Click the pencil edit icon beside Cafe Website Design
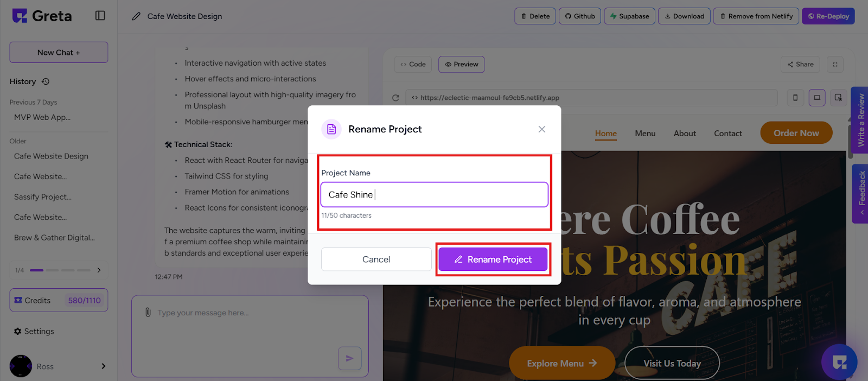Viewport: 868px width, 381px height. tap(136, 16)
